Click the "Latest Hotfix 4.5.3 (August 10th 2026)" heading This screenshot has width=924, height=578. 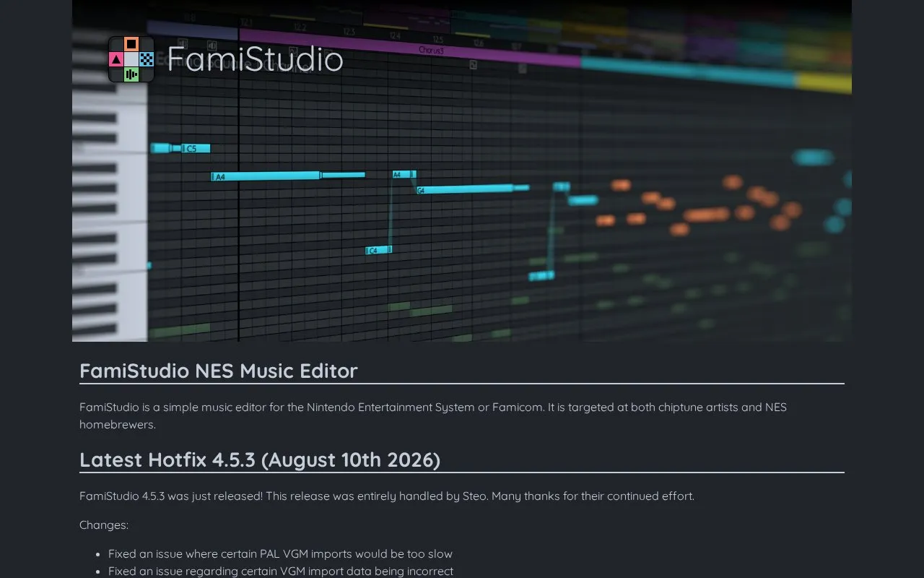tap(260, 460)
